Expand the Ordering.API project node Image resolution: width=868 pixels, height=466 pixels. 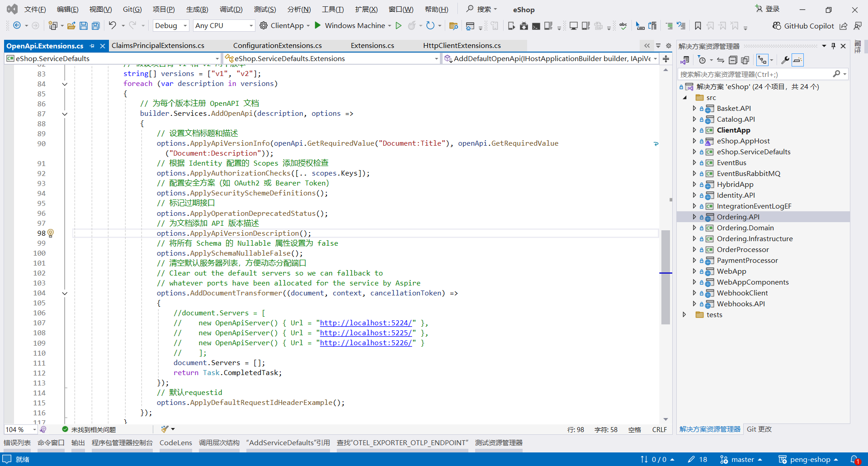point(694,217)
